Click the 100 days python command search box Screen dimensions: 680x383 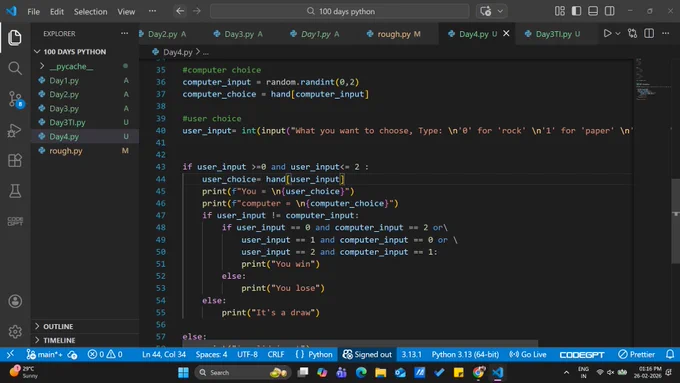point(340,11)
